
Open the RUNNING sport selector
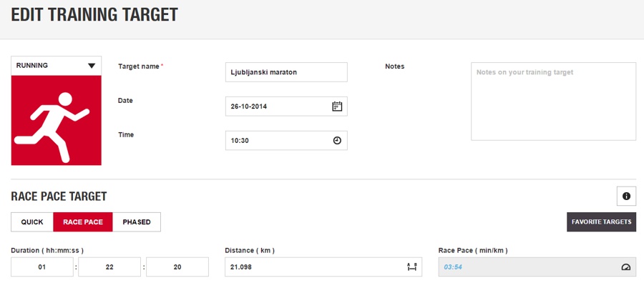pos(57,66)
